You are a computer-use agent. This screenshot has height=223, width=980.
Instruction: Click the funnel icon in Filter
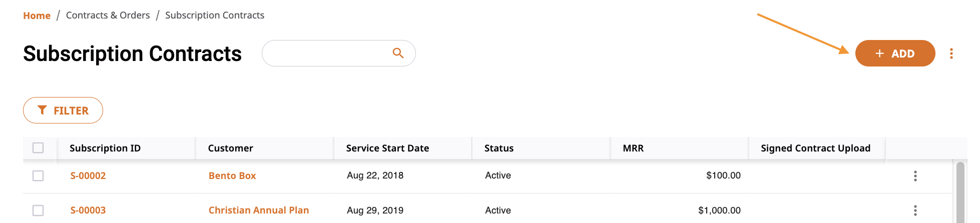coord(42,110)
